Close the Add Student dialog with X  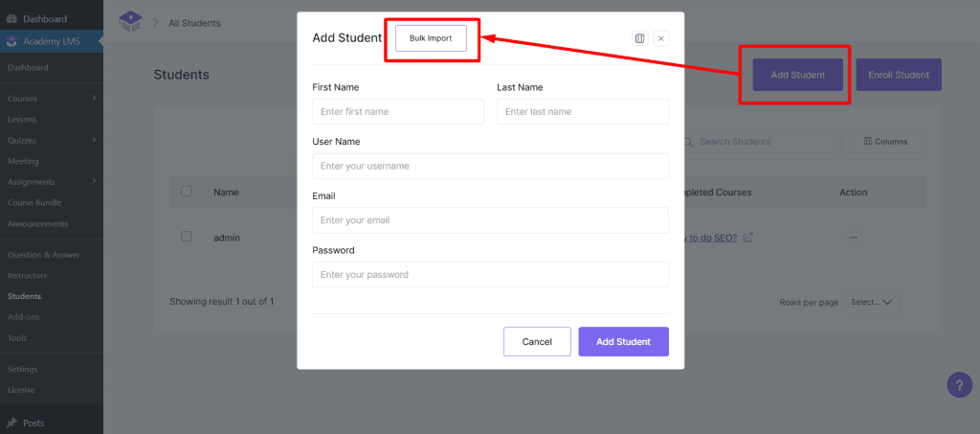[x=661, y=38]
